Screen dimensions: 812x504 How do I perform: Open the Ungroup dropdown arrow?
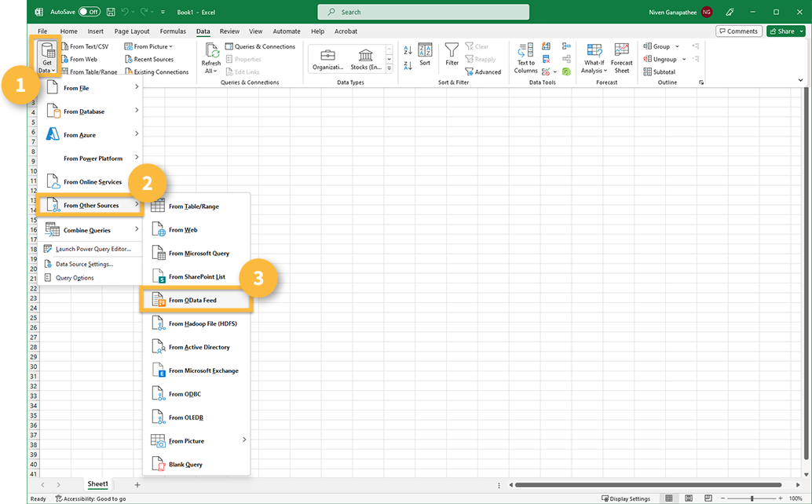684,59
